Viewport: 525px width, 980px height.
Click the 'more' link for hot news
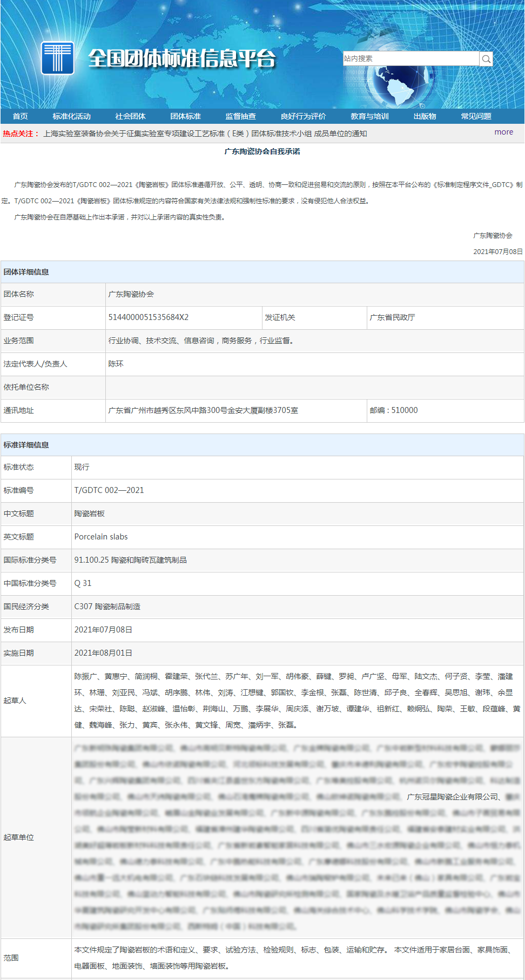click(503, 132)
